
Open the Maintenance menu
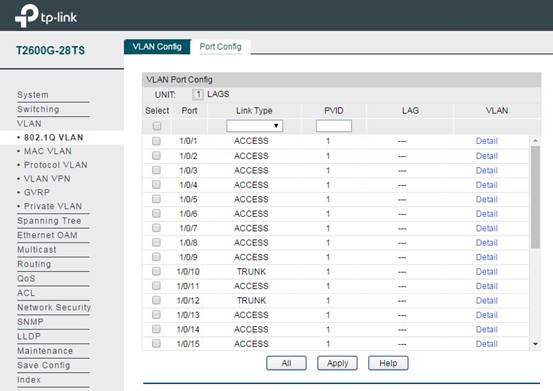[45, 351]
